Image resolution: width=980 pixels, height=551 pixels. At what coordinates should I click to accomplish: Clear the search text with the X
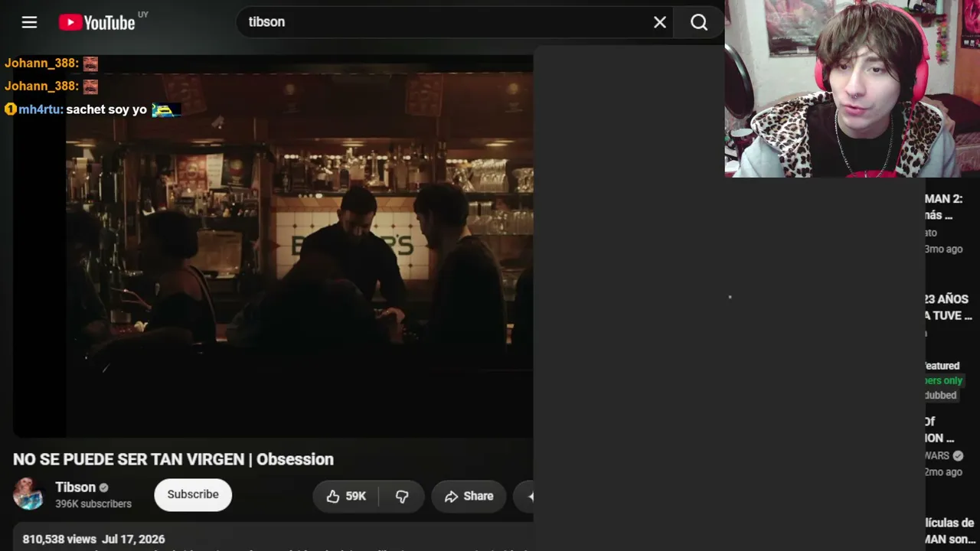click(x=660, y=22)
